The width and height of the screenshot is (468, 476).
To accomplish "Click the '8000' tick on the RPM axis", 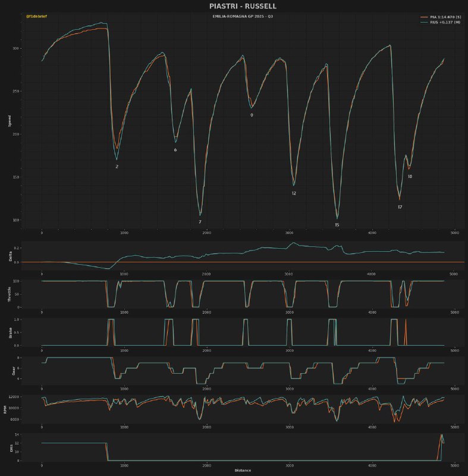I will coord(15,420).
